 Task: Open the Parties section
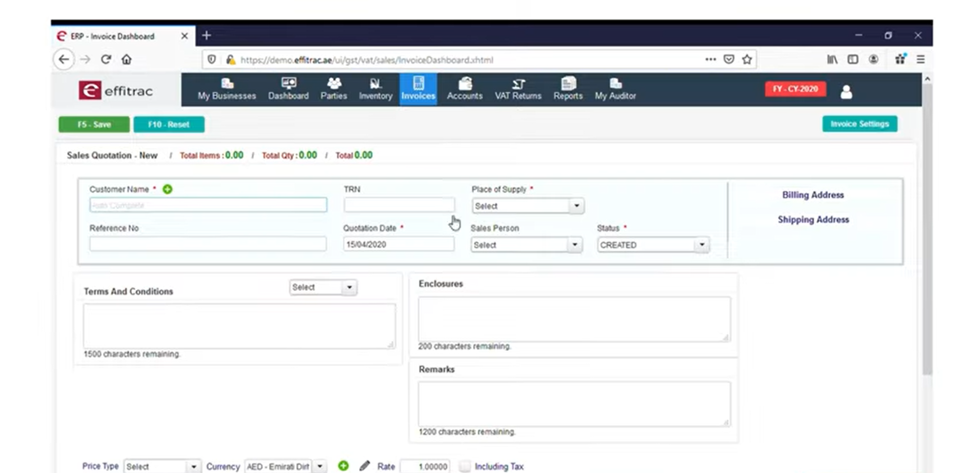[x=334, y=89]
